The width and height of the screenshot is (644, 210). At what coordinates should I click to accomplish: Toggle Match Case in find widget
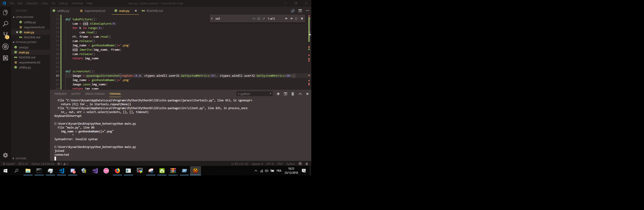[254, 18]
